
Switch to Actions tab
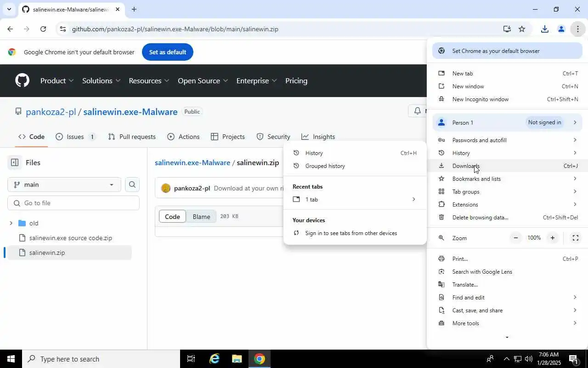coord(183,137)
